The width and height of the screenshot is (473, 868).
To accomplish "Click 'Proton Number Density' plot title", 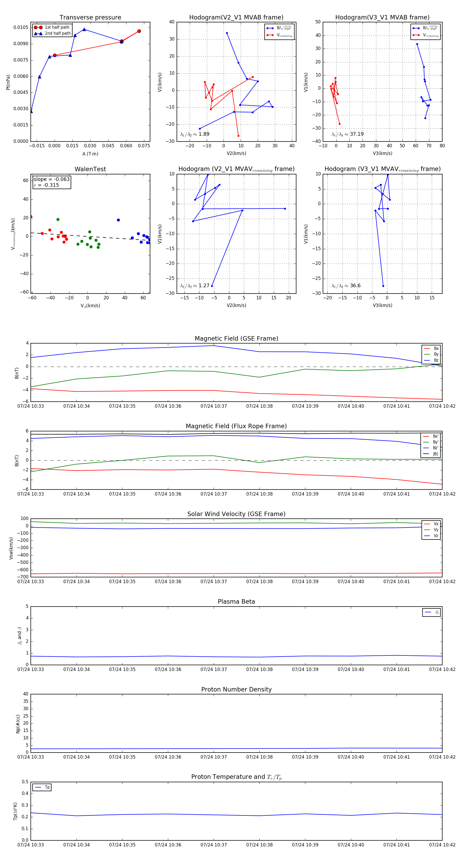I will pyautogui.click(x=236, y=689).
